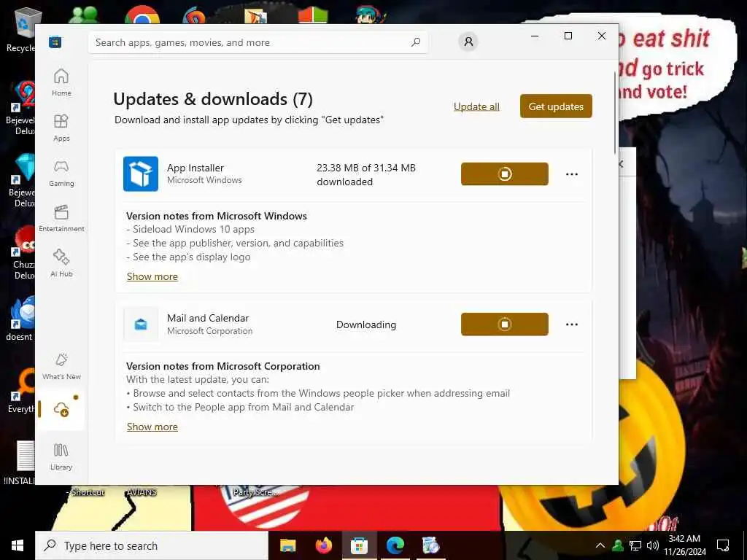Open more options for App Installer

(x=572, y=174)
